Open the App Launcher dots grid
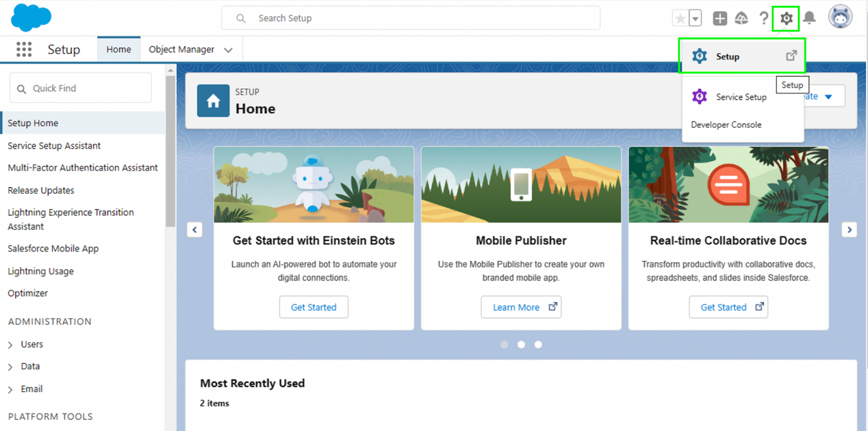The width and height of the screenshot is (868, 431). pos(24,49)
